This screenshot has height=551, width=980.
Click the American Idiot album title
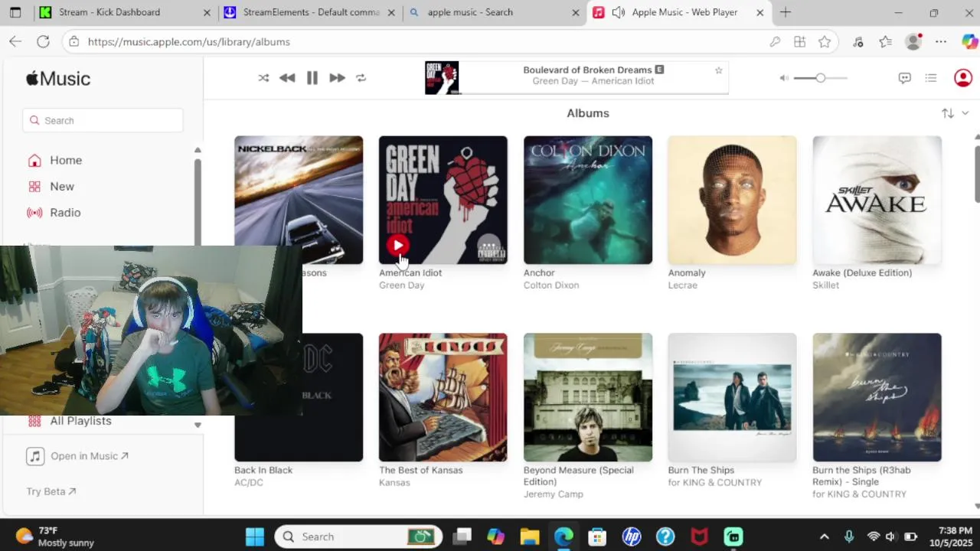pyautogui.click(x=410, y=272)
